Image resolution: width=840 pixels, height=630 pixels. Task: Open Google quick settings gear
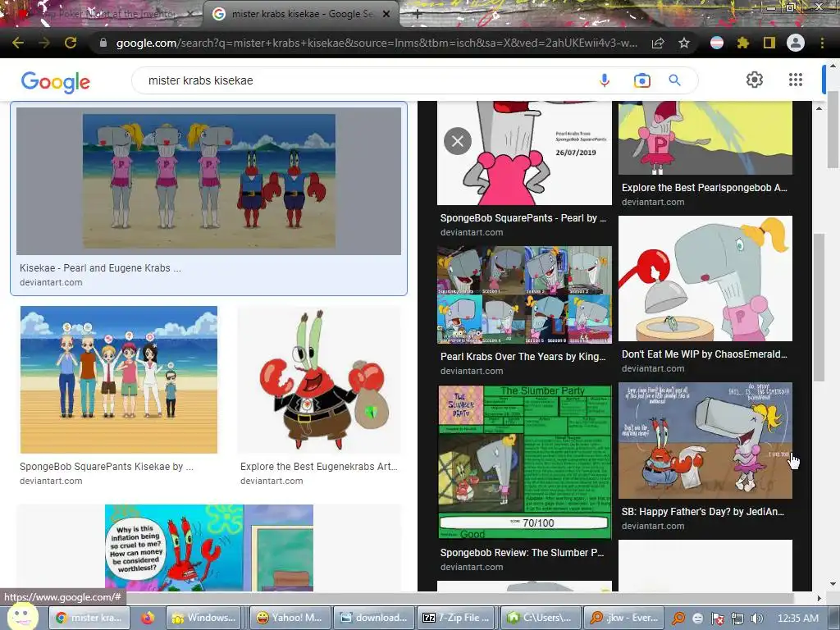755,80
